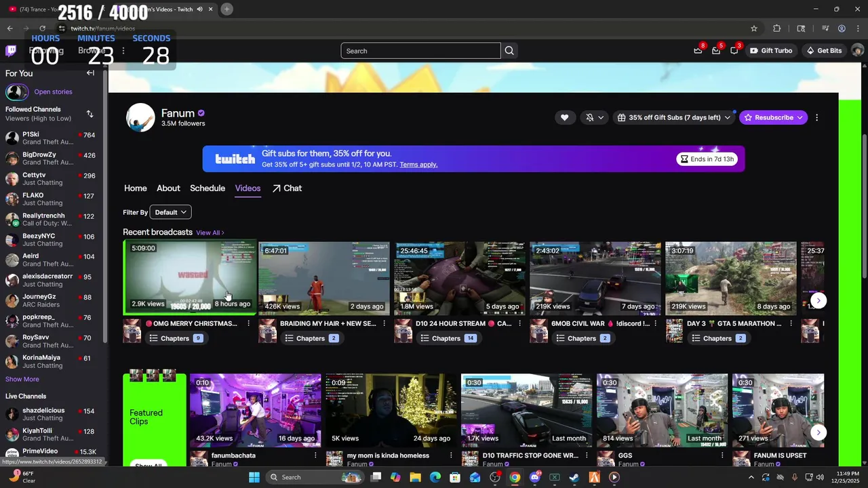
Task: Open the user profile avatar menu
Action: click(x=857, y=51)
